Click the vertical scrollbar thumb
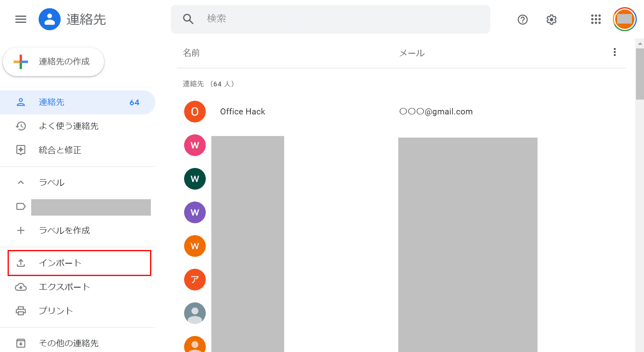 (640, 74)
